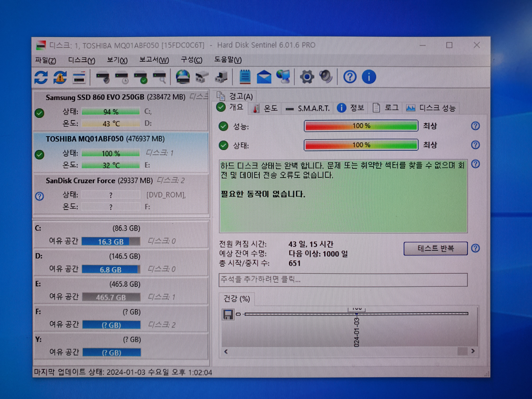Viewport: 532px width, 399px height.
Task: Click the save floppy icon in health graph
Action: click(x=228, y=314)
